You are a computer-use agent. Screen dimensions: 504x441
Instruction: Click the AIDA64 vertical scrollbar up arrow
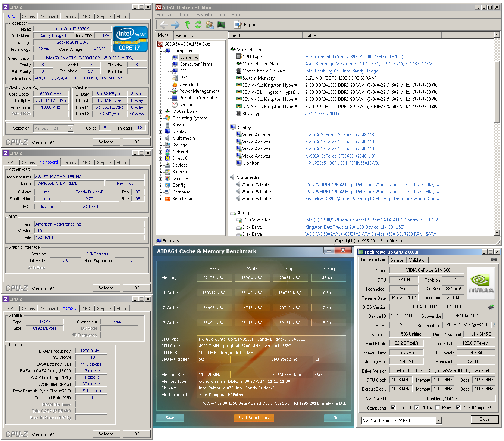pyautogui.click(x=497, y=35)
